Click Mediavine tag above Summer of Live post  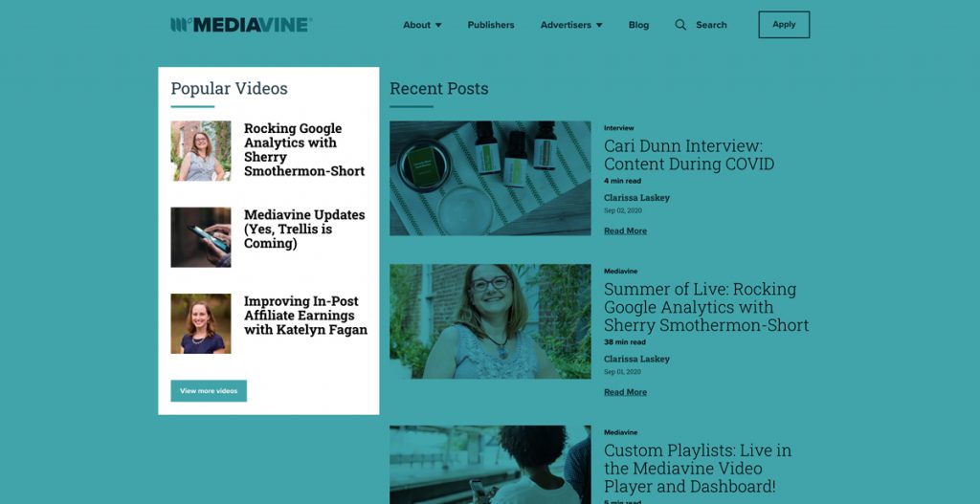click(620, 271)
